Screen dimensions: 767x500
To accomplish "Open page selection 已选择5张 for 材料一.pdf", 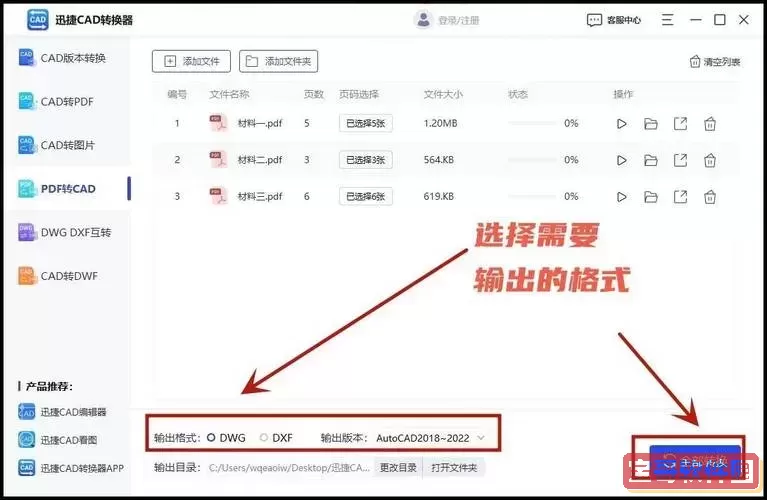I will pyautogui.click(x=366, y=123).
